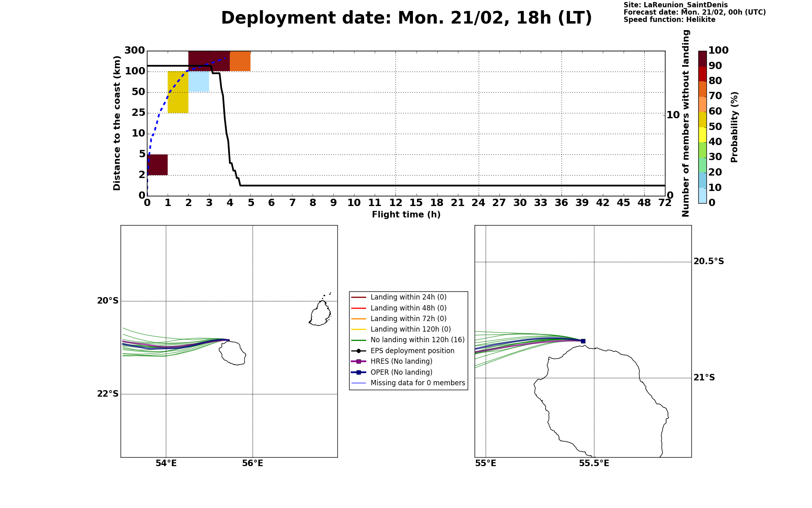812x508 pixels.
Task: Click the '12' tick on flight time axis
Action: click(396, 203)
